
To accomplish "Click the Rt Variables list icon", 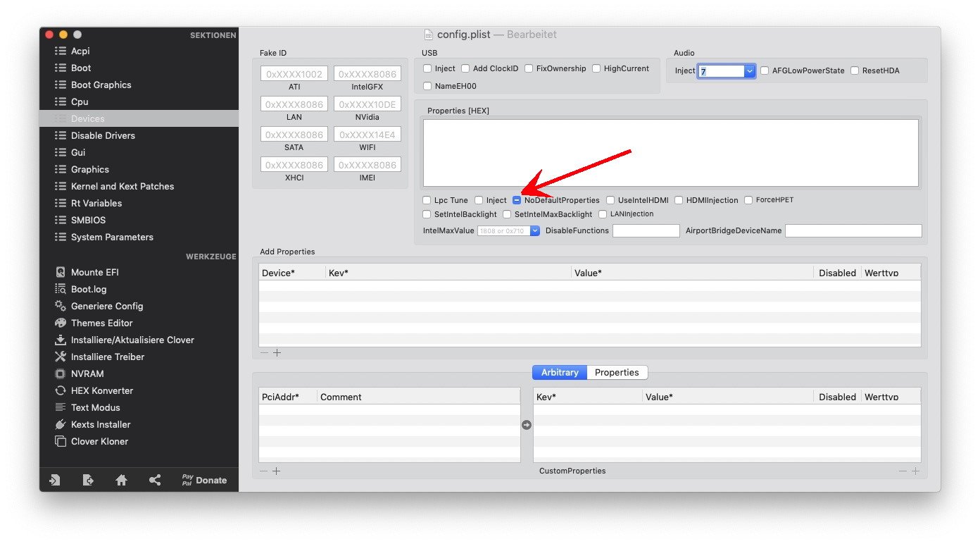I will click(61, 203).
